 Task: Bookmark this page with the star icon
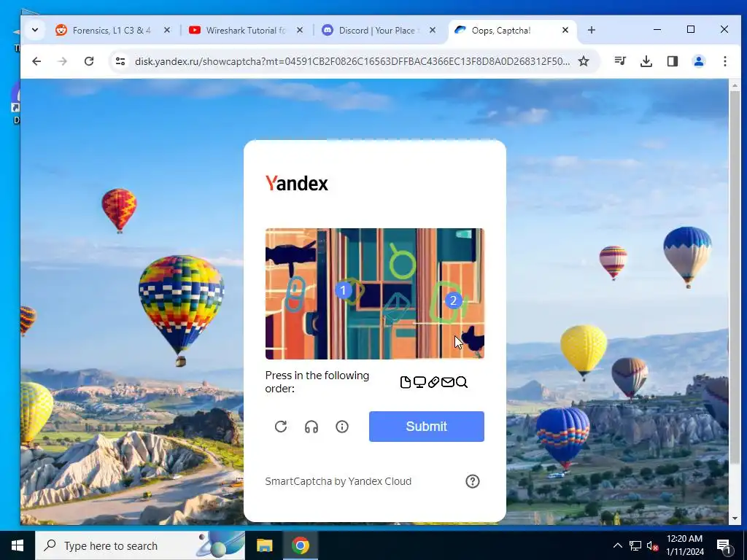tap(584, 61)
